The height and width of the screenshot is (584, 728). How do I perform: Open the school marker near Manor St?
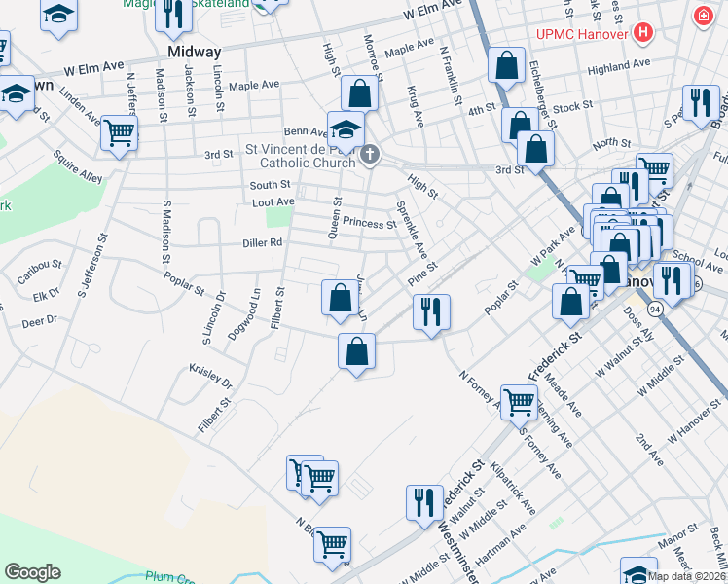tap(638, 571)
